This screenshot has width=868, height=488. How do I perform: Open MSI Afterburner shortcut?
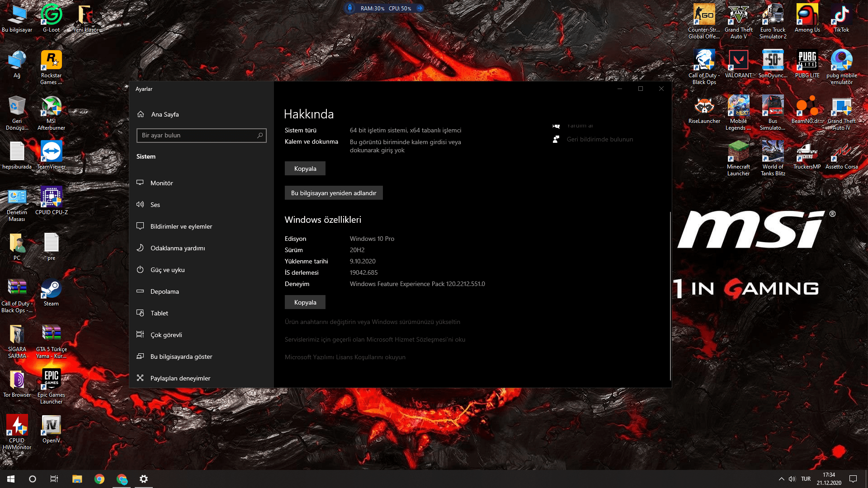[51, 107]
